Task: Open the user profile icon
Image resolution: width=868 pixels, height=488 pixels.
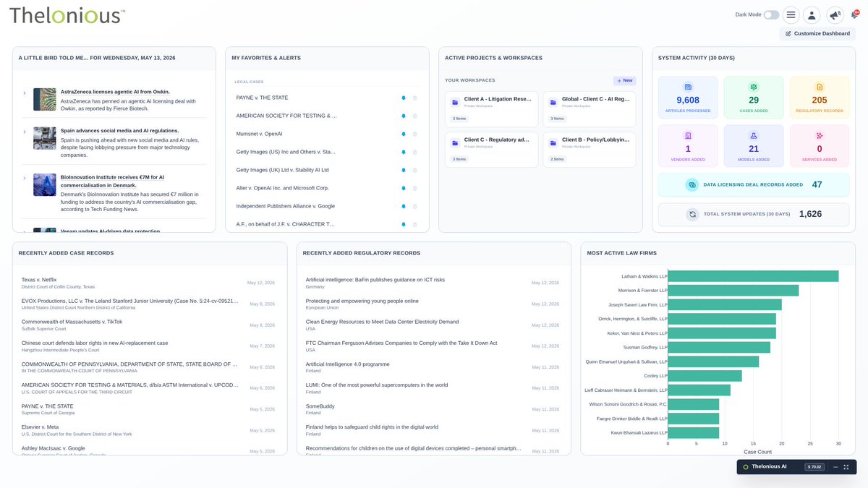Action: 812,14
